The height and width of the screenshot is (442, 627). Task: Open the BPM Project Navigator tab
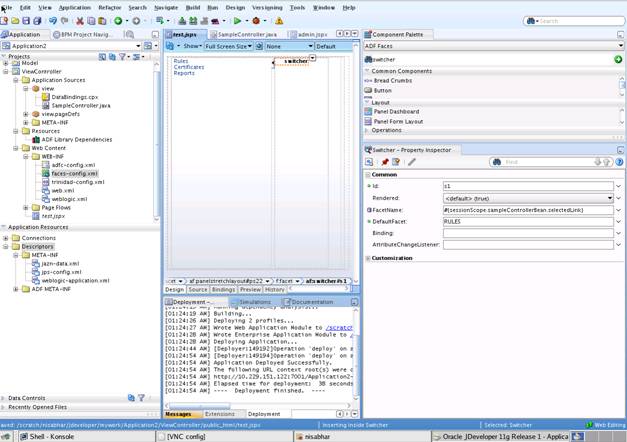(x=83, y=34)
